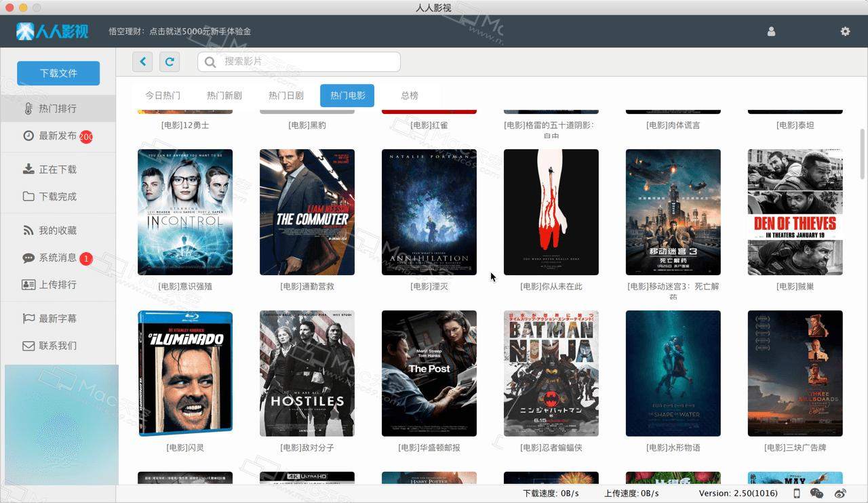The width and height of the screenshot is (868, 503).
Task: Open the 总榜 tab
Action: pyautogui.click(x=410, y=96)
